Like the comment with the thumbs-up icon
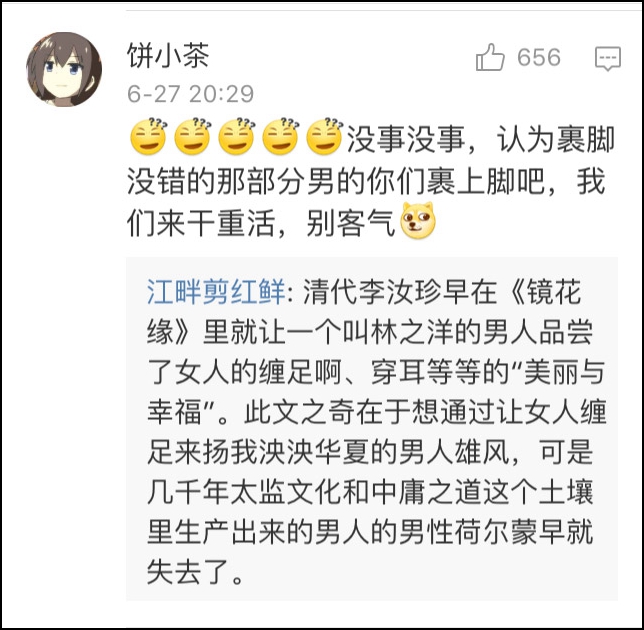 point(490,57)
